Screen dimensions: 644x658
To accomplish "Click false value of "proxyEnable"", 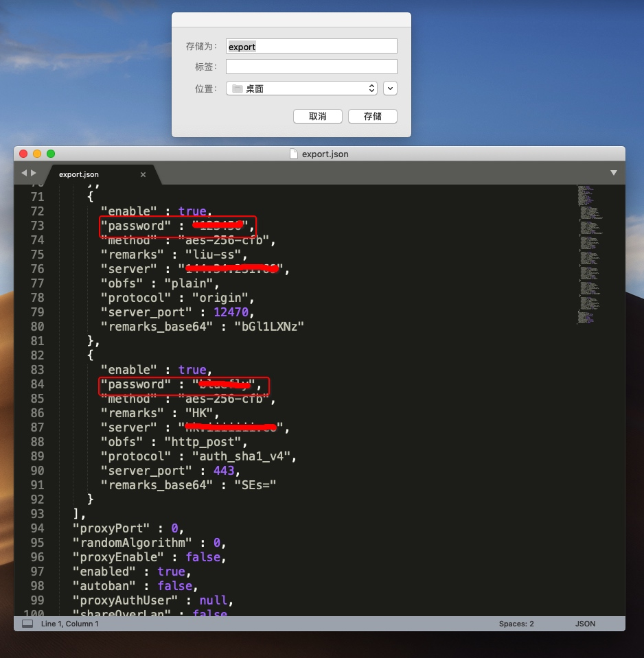I will [x=203, y=557].
